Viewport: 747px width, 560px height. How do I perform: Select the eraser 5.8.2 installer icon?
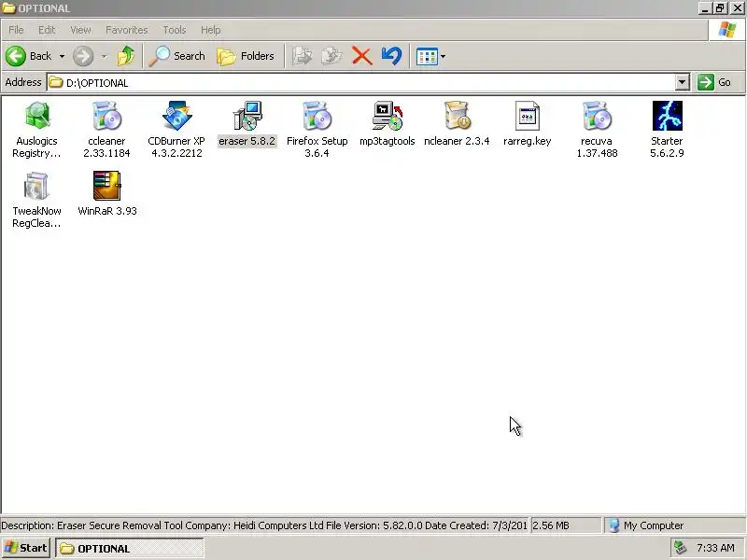tap(247, 116)
